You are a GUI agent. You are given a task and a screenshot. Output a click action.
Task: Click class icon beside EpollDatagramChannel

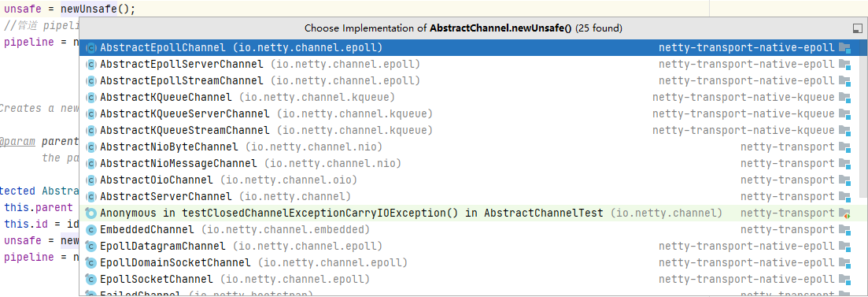coord(90,246)
